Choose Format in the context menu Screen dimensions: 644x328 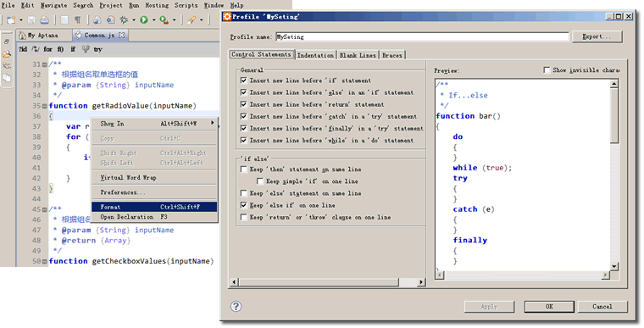click(x=154, y=207)
